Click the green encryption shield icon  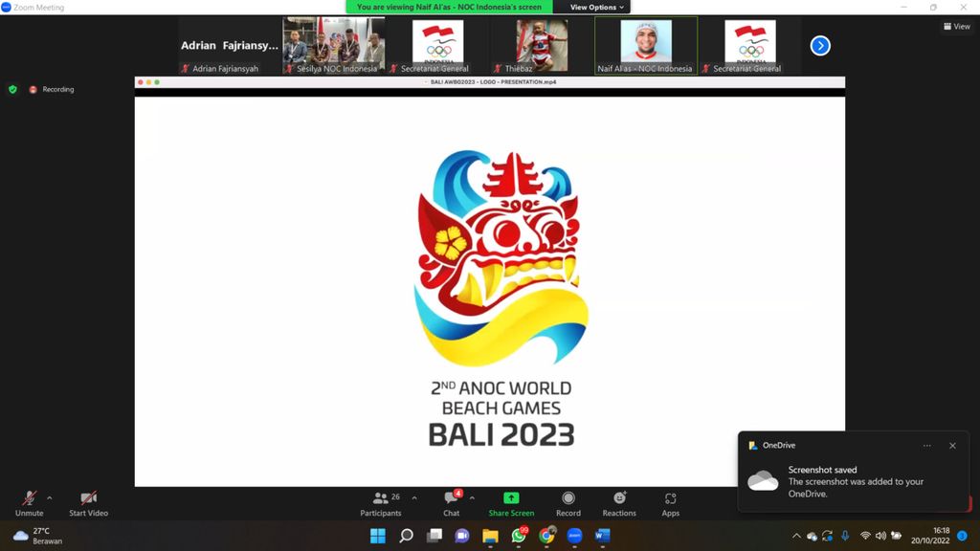pos(12,89)
